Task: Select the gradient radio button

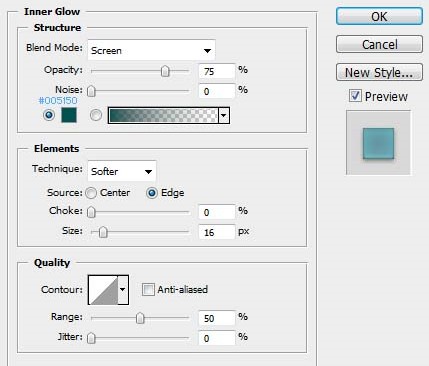Action: click(96, 115)
